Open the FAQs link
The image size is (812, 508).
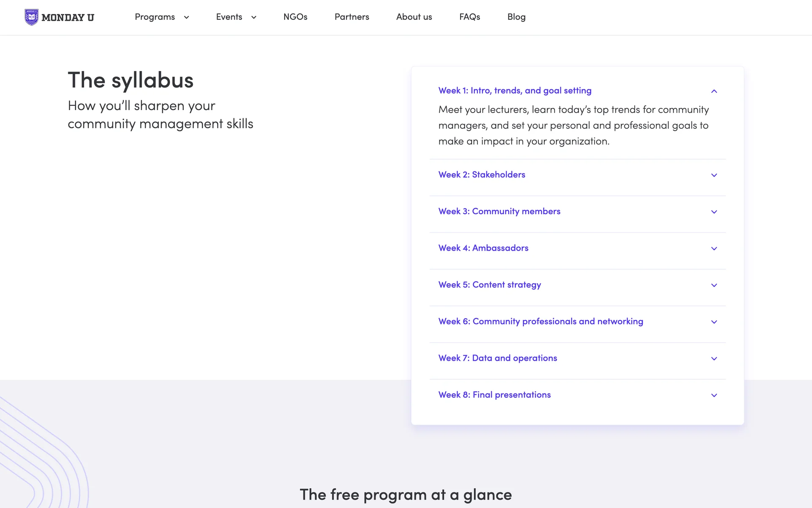[469, 17]
